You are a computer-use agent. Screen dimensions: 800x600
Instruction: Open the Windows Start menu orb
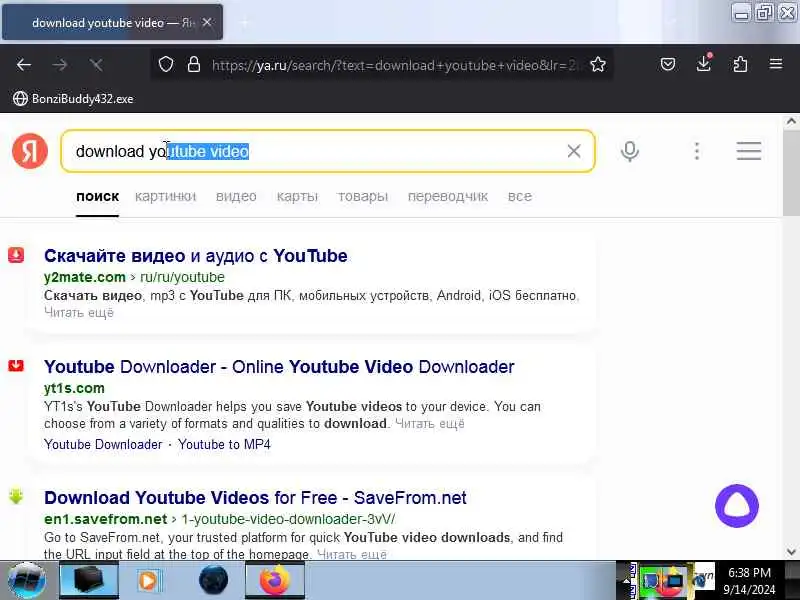pos(27,581)
